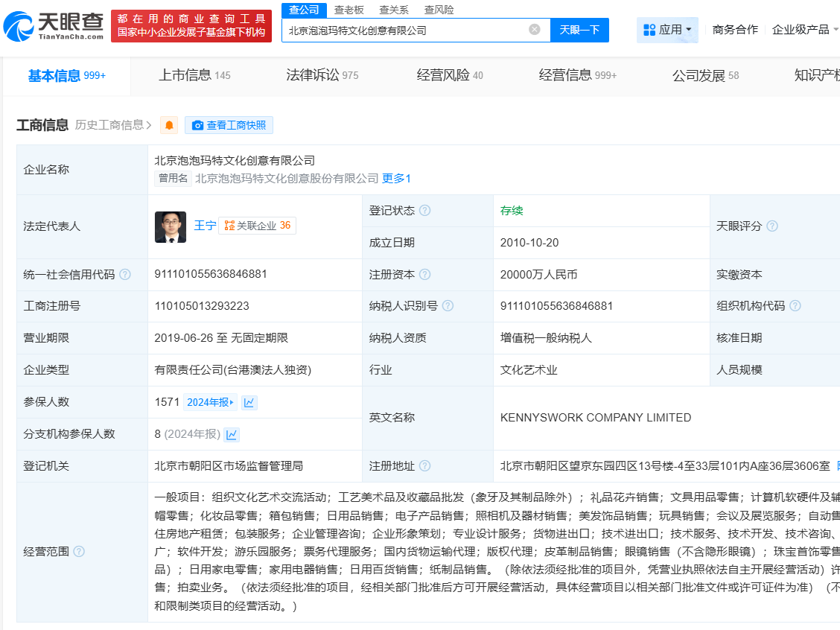Click help icon next to 天眼评分
Image resolution: width=840 pixels, height=630 pixels.
pyautogui.click(x=772, y=226)
